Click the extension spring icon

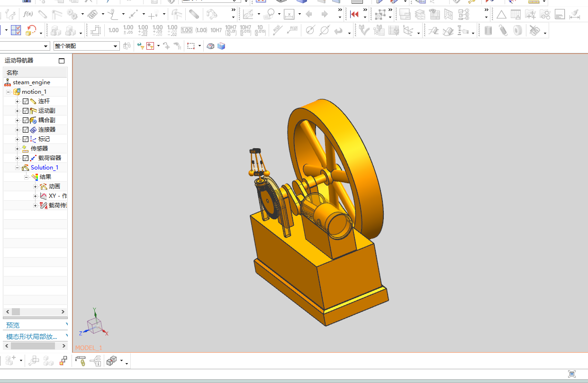tap(503, 31)
